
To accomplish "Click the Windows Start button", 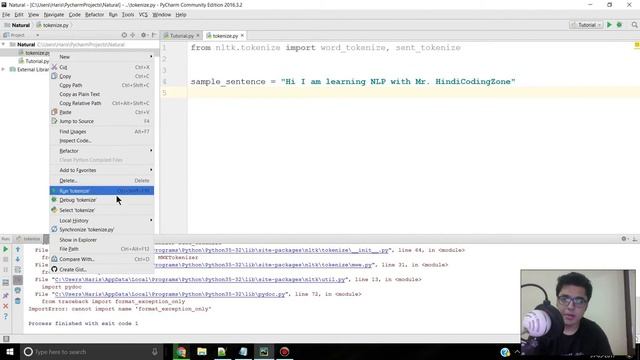I will coord(9,351).
